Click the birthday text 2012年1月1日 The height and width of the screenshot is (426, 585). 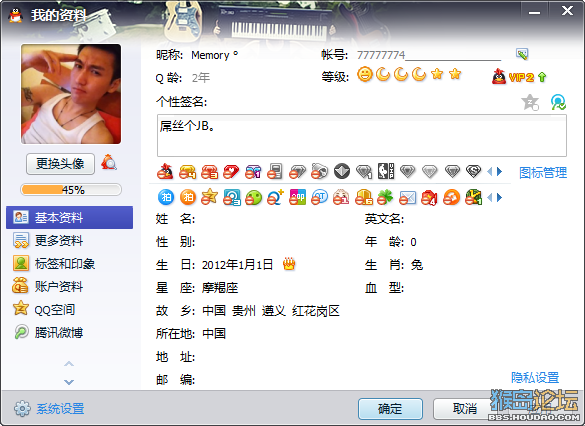point(237,264)
